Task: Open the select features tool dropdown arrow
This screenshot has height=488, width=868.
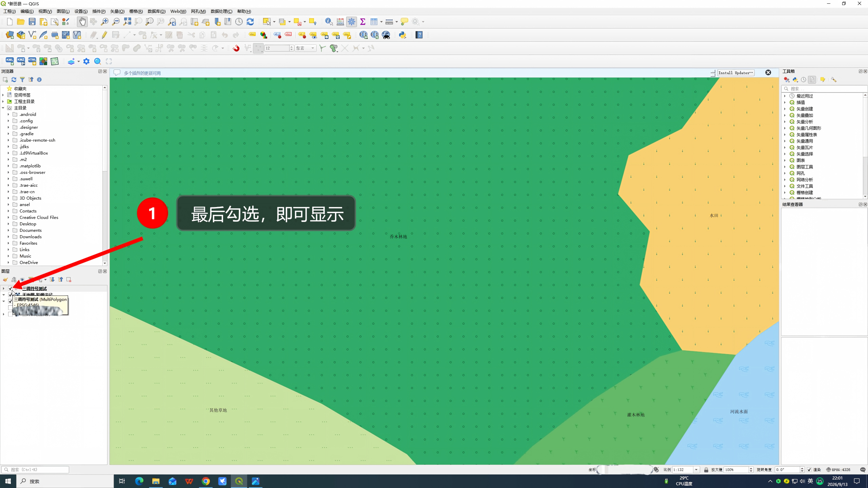Action: [x=274, y=22]
